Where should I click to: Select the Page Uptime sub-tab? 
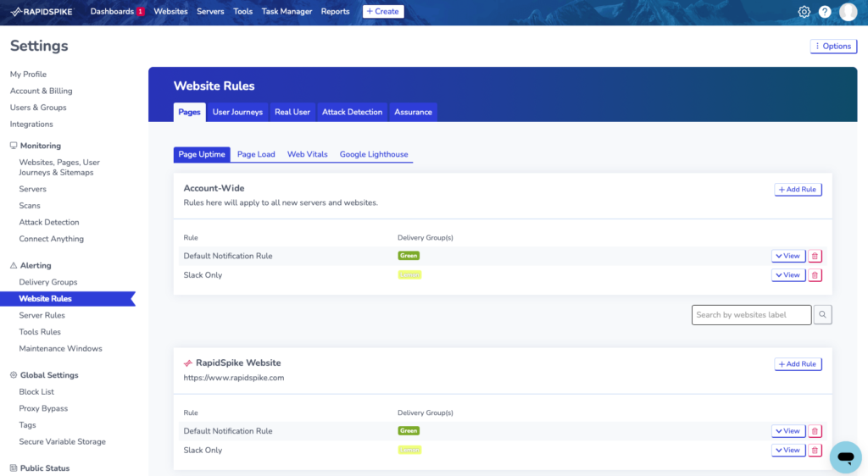202,154
